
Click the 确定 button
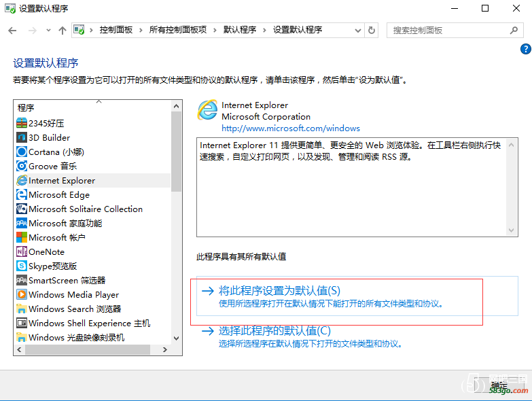point(499,385)
